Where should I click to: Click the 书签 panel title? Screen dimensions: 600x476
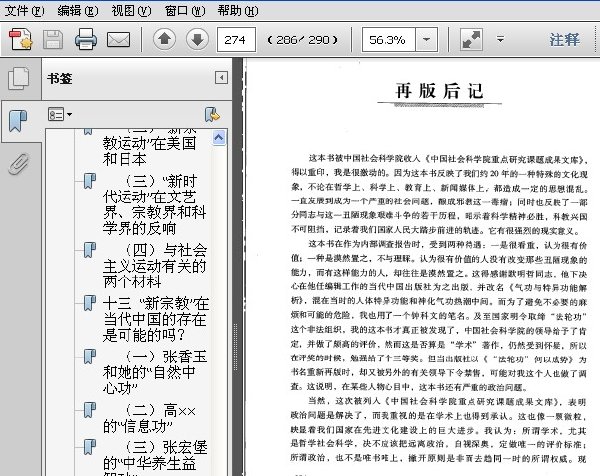tap(60, 79)
